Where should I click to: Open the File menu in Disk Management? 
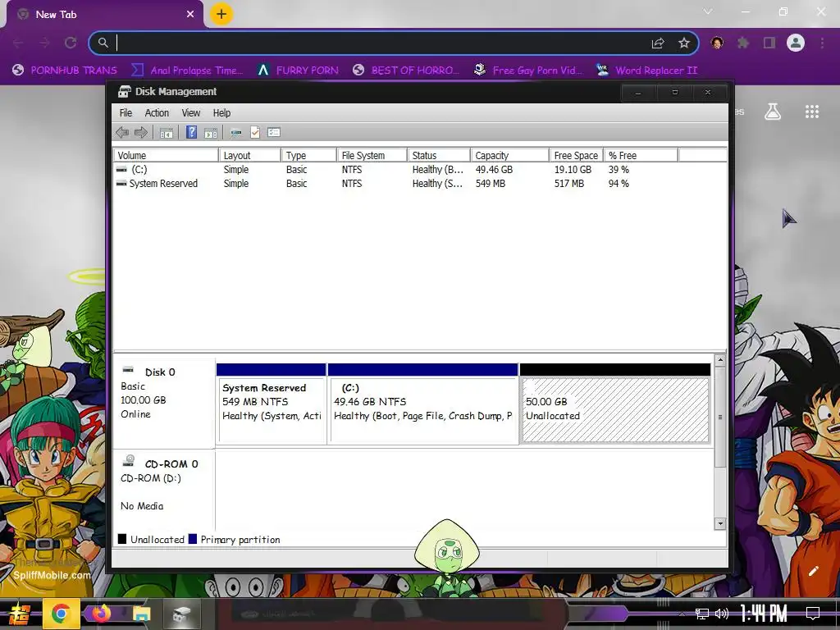click(x=126, y=113)
